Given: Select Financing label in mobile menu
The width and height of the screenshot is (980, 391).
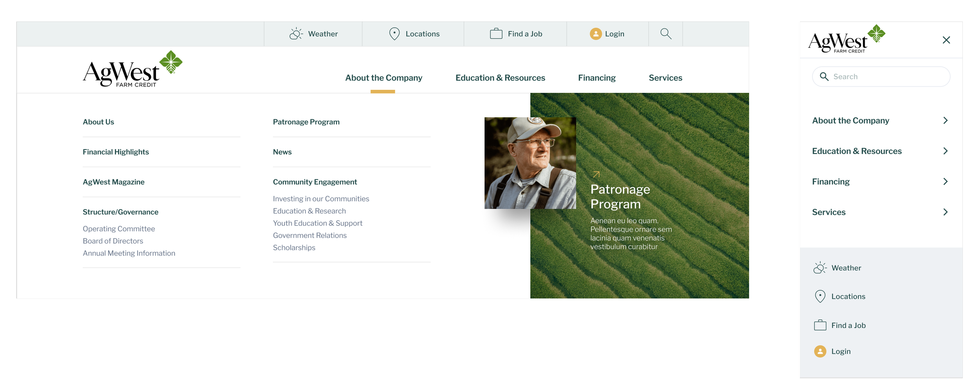Looking at the screenshot, I should tap(831, 182).
